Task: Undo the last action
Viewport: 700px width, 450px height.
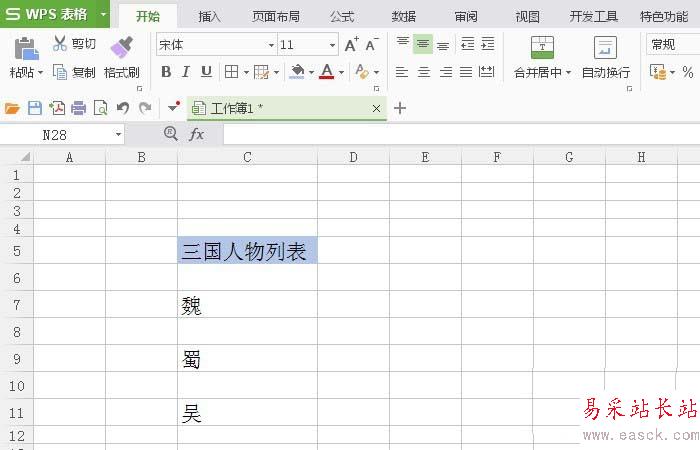Action: coord(123,108)
